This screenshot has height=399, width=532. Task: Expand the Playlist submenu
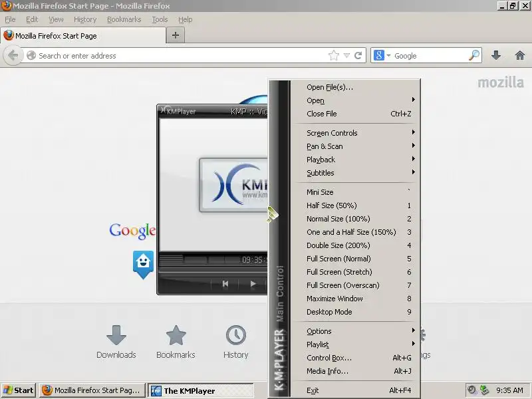pos(356,344)
